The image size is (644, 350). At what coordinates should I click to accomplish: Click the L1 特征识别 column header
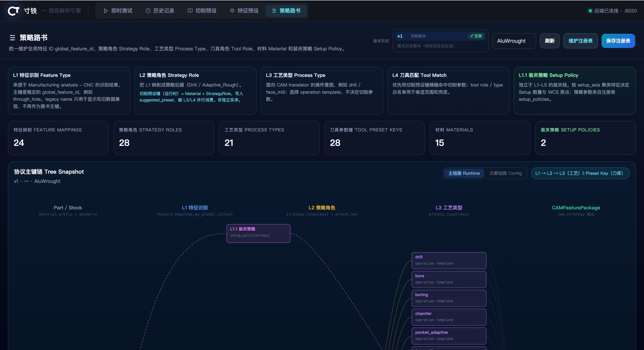coord(195,208)
